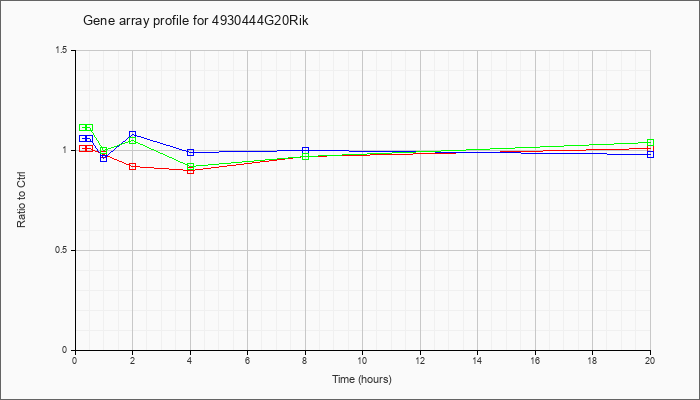
Task: Click the 12 tick label on x-axis
Action: click(x=420, y=360)
